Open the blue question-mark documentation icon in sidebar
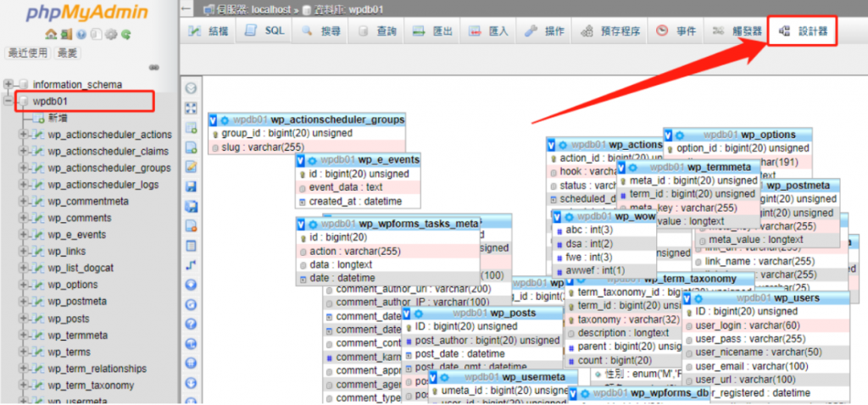 [81, 34]
